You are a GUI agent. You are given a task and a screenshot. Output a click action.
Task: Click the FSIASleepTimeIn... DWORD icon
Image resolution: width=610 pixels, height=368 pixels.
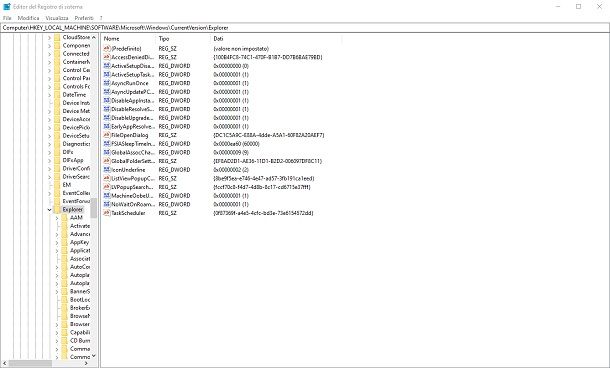[107, 144]
